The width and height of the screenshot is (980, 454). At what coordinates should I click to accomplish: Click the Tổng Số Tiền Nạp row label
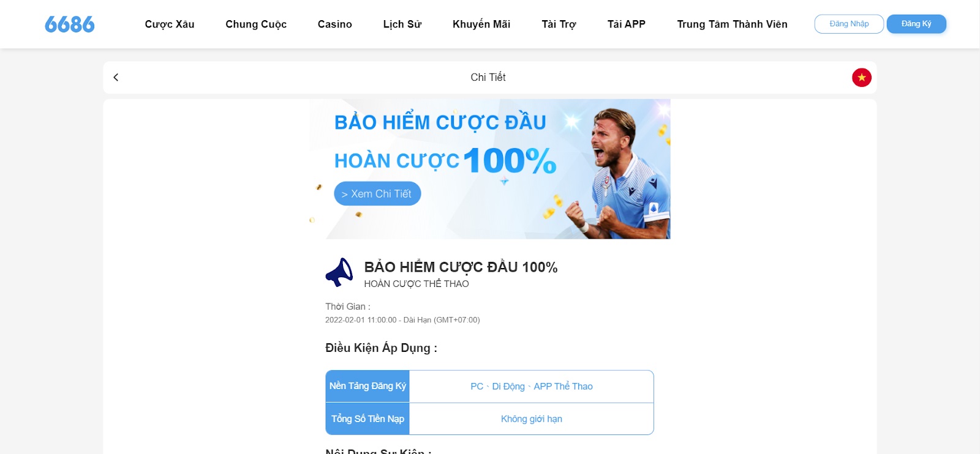point(367,419)
